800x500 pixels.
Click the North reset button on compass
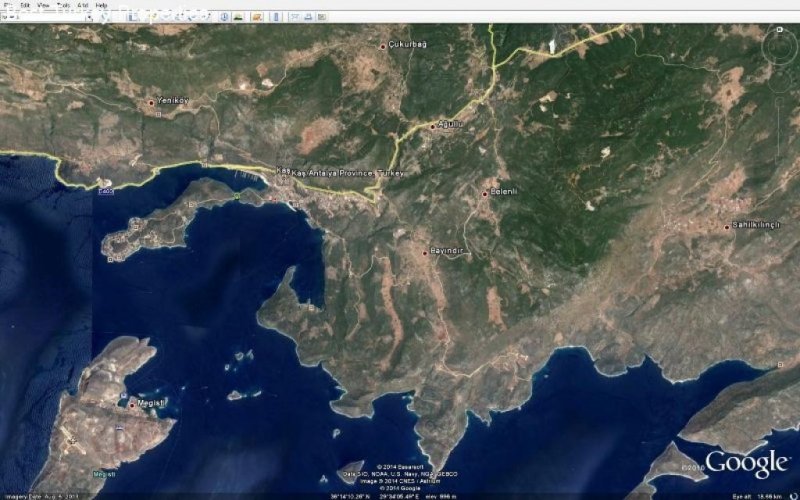pos(779,30)
